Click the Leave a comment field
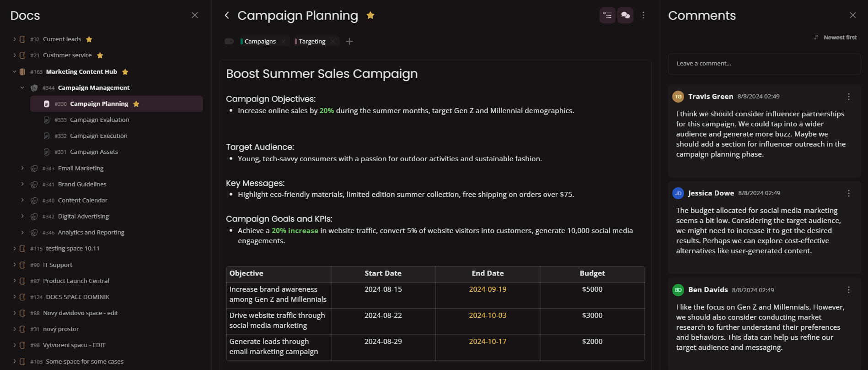Viewport: 868px width, 370px height. pyautogui.click(x=764, y=64)
